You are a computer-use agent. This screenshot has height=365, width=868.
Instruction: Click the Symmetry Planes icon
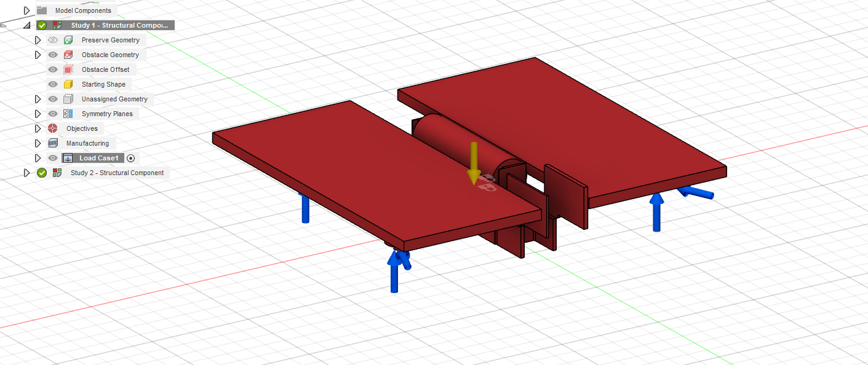67,114
